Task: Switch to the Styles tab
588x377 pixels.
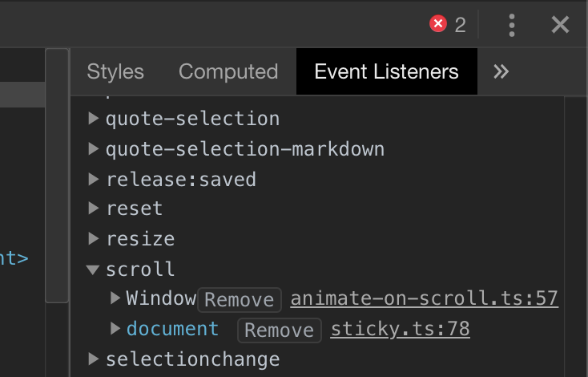Action: (x=115, y=71)
